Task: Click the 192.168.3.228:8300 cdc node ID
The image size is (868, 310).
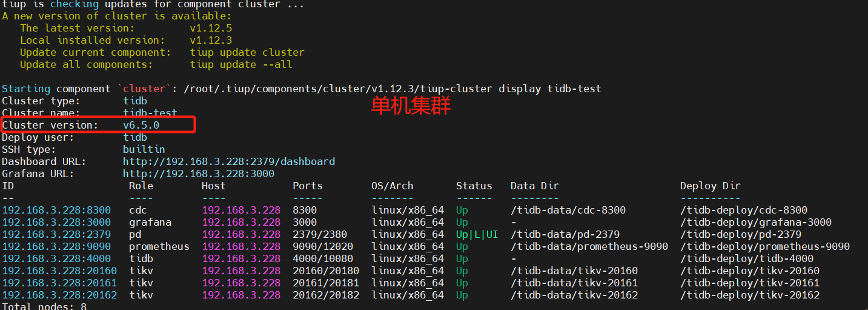Action: [56, 210]
